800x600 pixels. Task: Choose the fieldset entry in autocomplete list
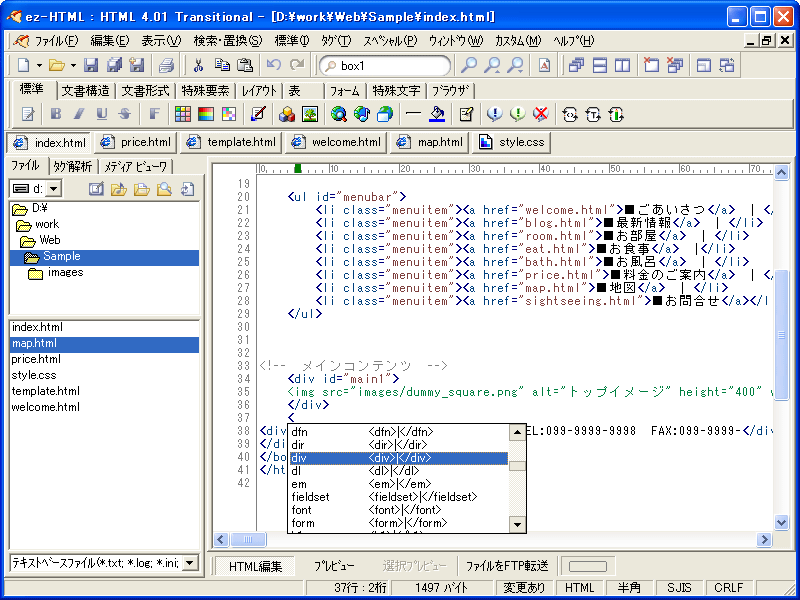click(399, 497)
